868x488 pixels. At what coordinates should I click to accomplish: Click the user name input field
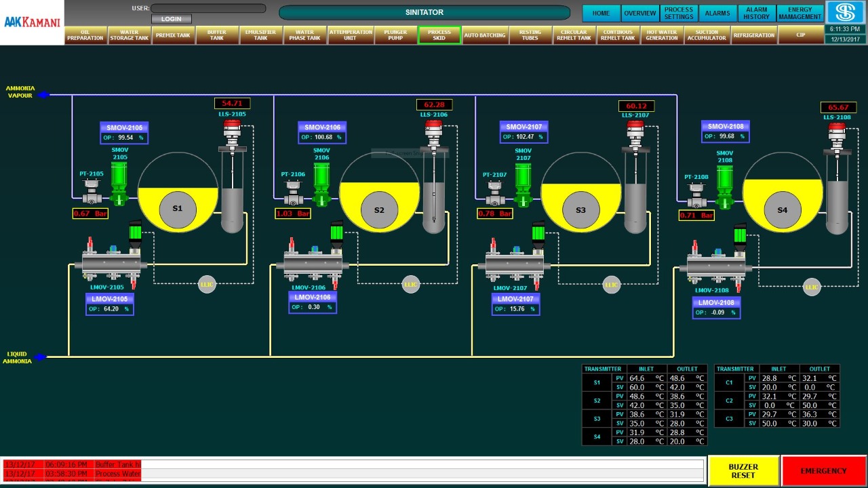(x=208, y=8)
